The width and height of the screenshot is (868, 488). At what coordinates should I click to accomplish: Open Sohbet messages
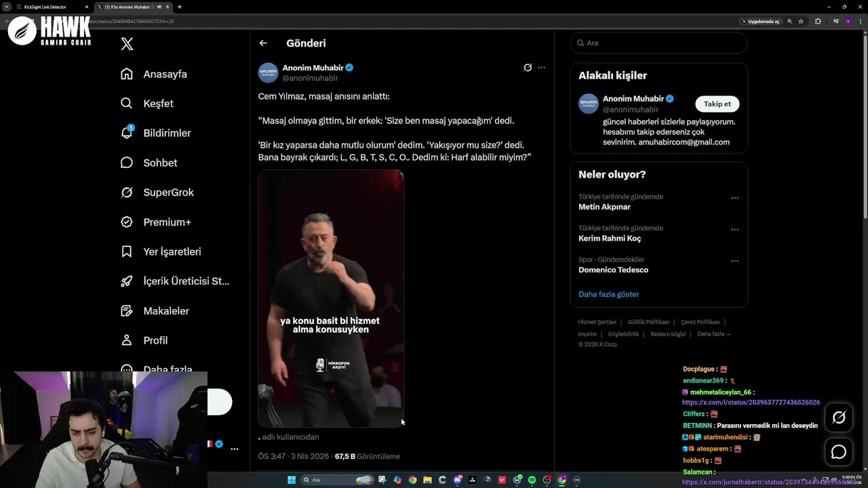click(x=149, y=163)
